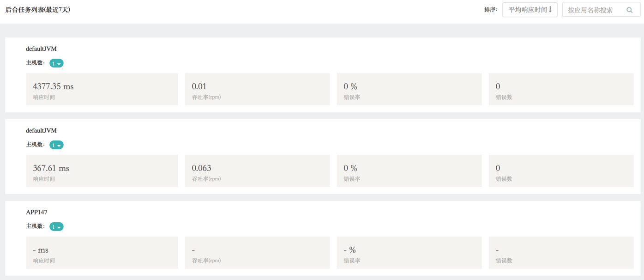Select APP147's empty 响应时间 card
Screen dimensions: 644x280
pos(102,253)
